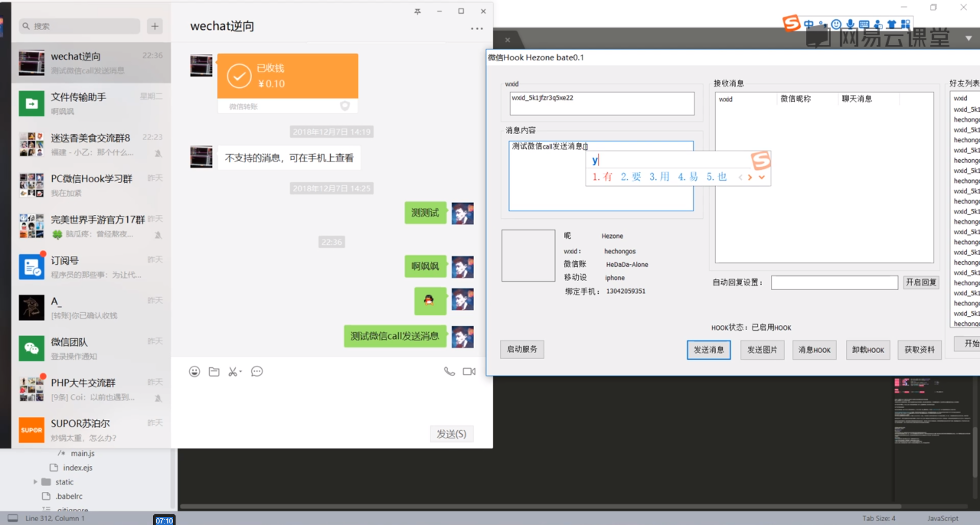Select candidate 1 有 in IME popup
This screenshot has height=525, width=980.
[602, 177]
